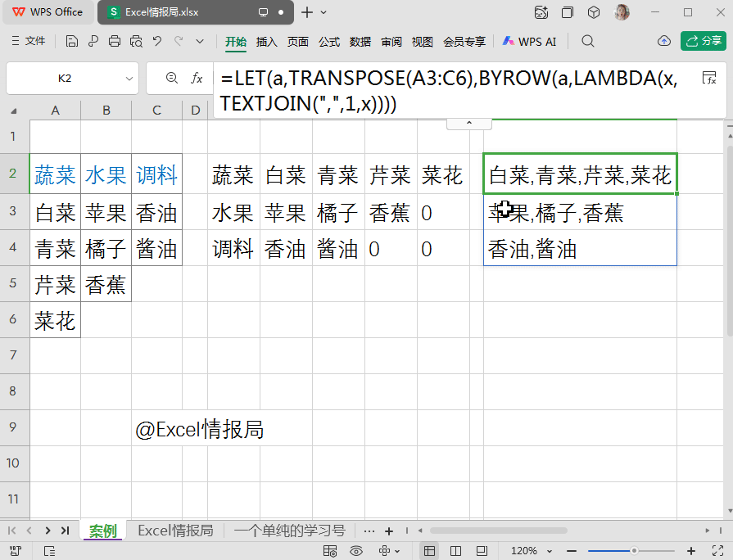Click the zoom out minus button
Screen dimensions: 733x560
click(572, 551)
